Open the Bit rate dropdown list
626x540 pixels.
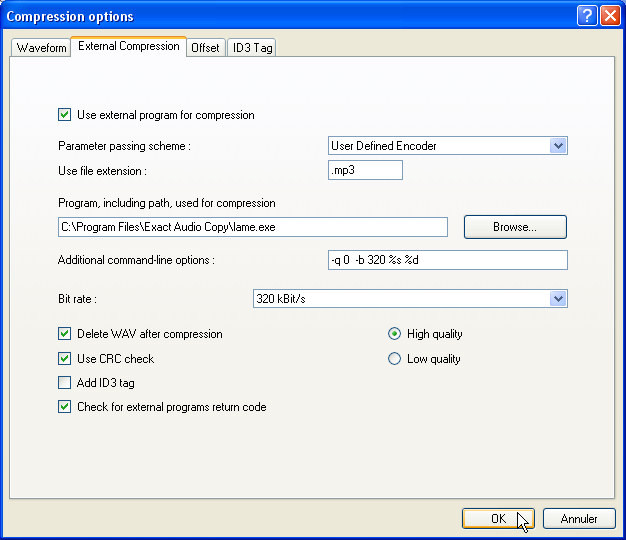pyautogui.click(x=558, y=299)
